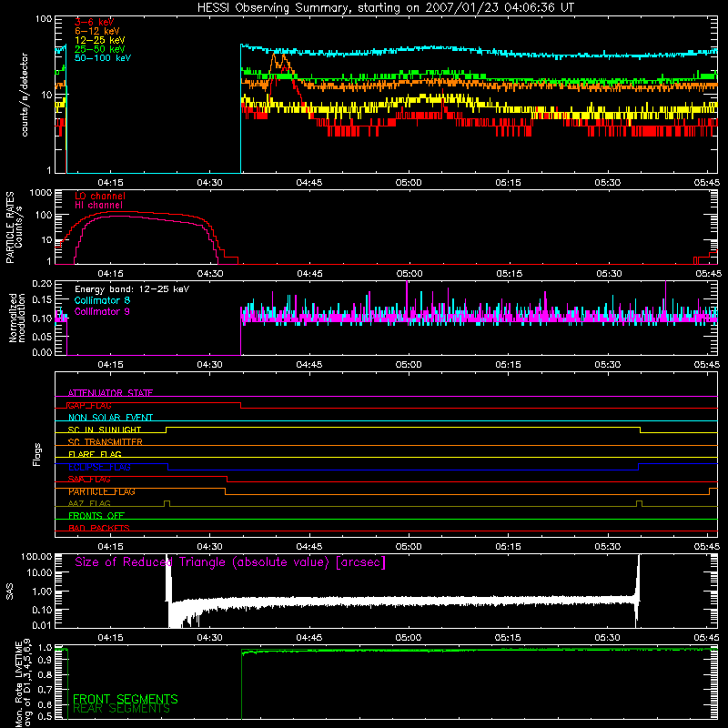This screenshot has width=728, height=728.
Task: Click the HI channel legend label
Action: pos(98,206)
